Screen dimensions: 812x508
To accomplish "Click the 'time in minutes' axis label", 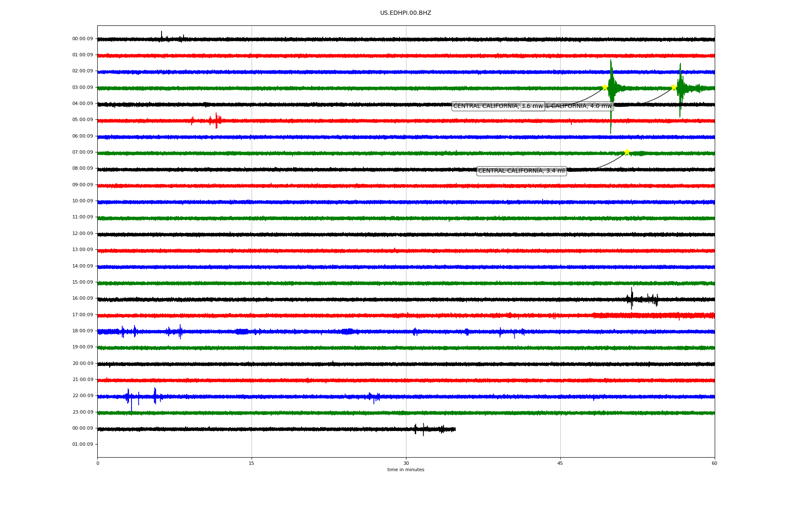I will click(406, 470).
